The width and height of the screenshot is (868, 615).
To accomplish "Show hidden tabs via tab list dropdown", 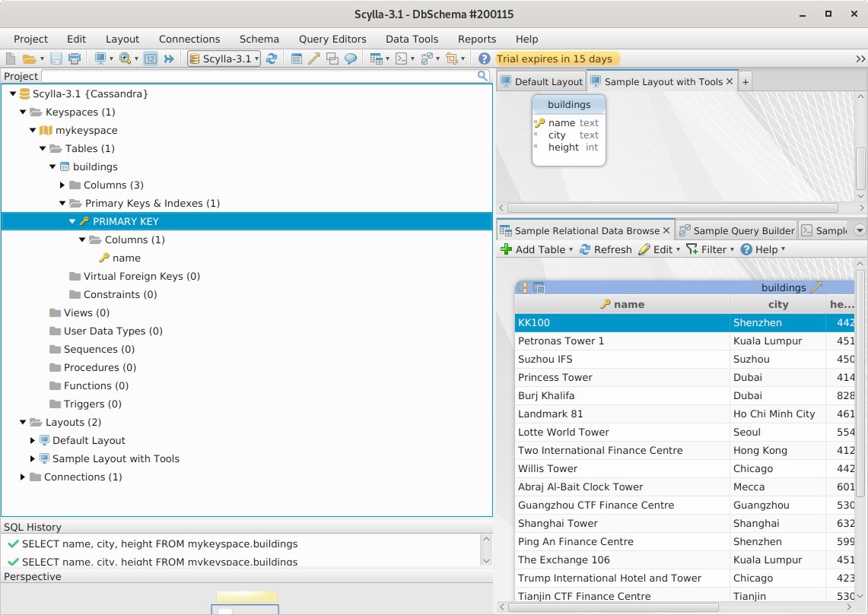I will 860,230.
